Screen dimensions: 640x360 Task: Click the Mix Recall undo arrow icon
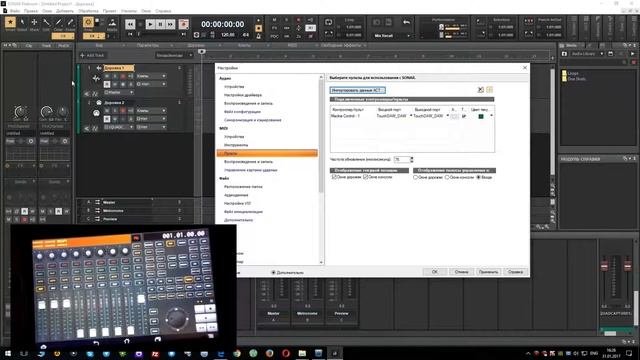pyautogui.click(x=406, y=22)
